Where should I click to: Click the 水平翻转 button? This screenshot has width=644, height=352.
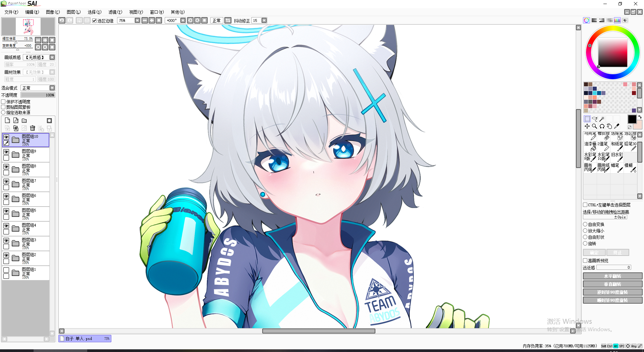612,276
